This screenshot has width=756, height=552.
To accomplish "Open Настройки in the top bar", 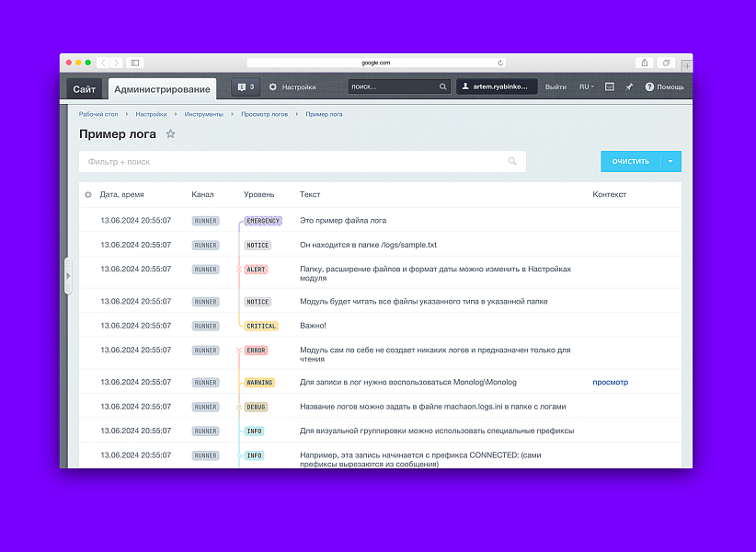I will [299, 87].
